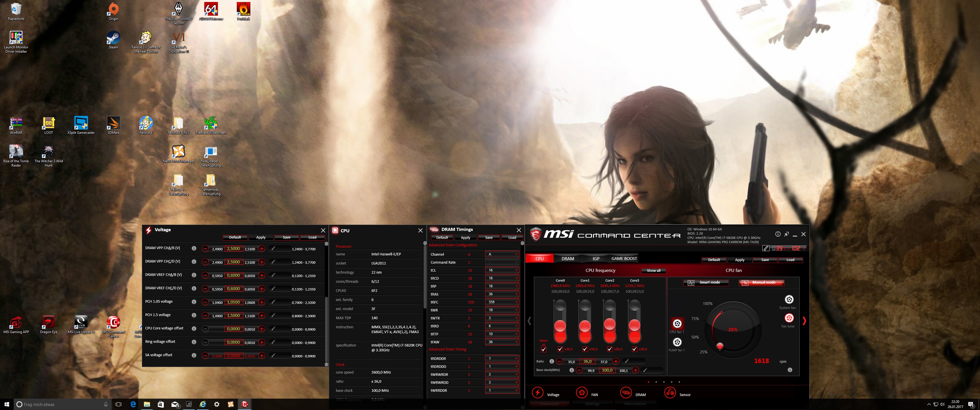The height and width of the screenshot is (410, 980).
Task: Click the System fan icon
Action: (789, 300)
